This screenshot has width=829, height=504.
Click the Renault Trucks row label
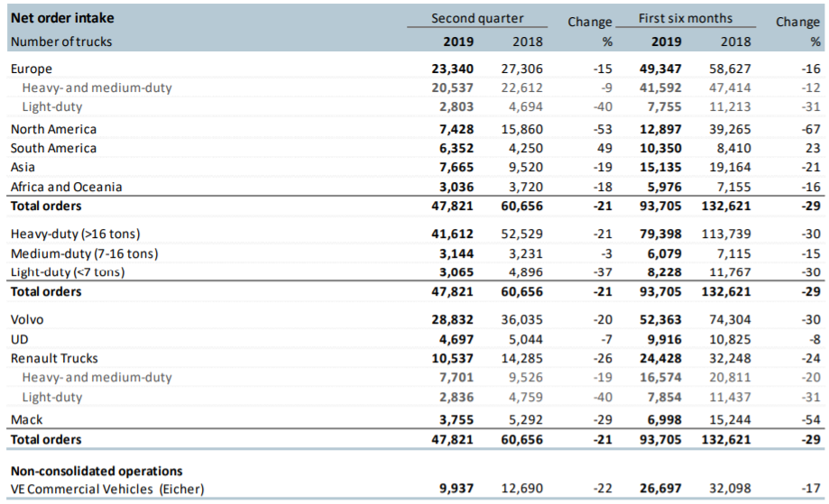tap(54, 358)
